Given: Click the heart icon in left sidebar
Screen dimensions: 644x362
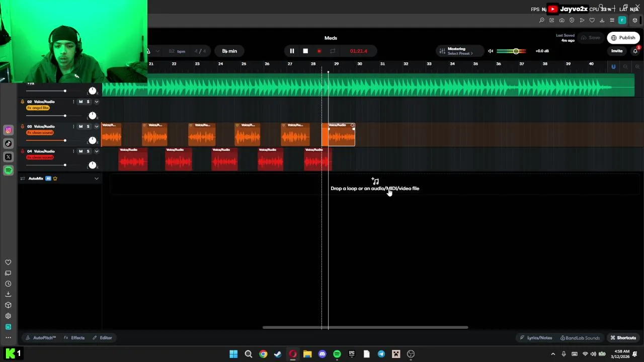Looking at the screenshot, I should pyautogui.click(x=8, y=262).
